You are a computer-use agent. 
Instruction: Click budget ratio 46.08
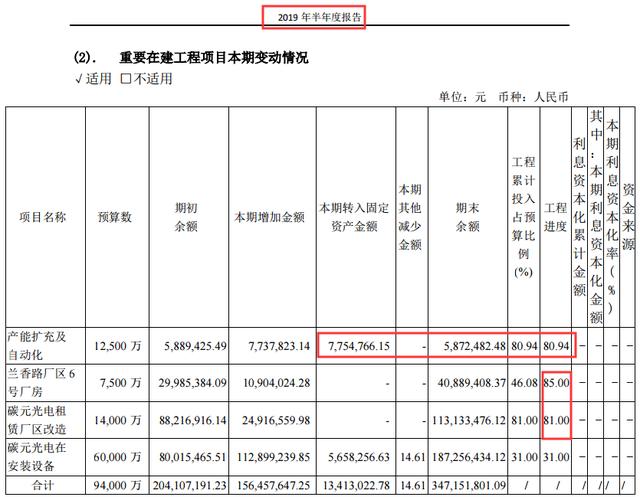click(x=524, y=383)
